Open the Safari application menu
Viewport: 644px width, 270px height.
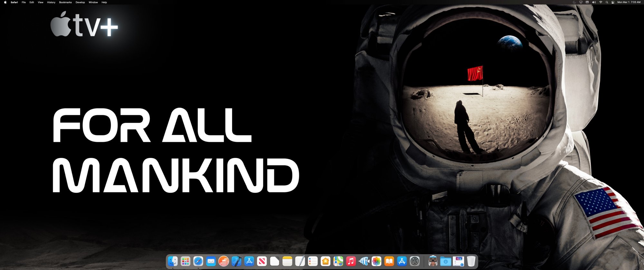(x=14, y=2)
